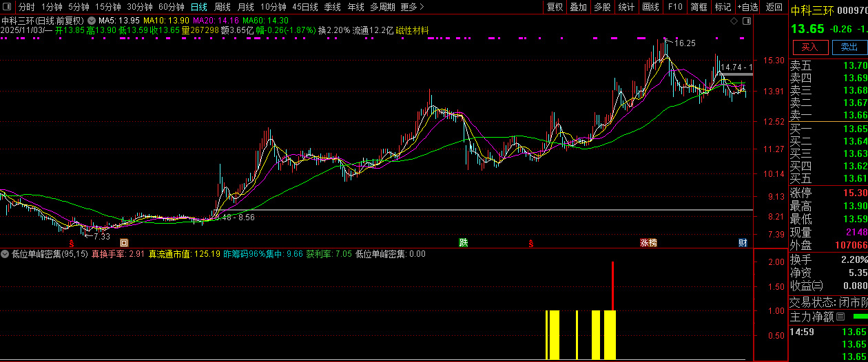Select the 60分钟 period tab
This screenshot has width=868, height=362.
pyautogui.click(x=172, y=7)
